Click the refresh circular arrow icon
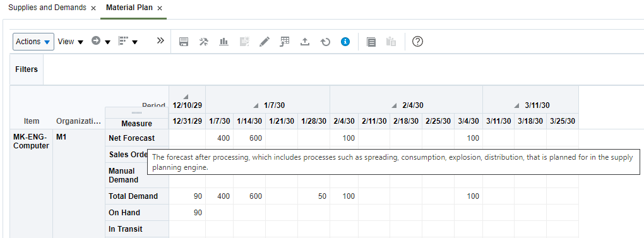 click(325, 42)
